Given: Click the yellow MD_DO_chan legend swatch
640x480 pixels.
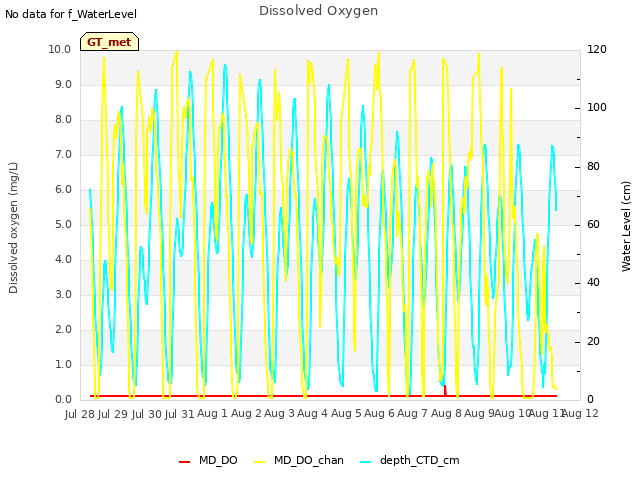Looking at the screenshot, I should (x=259, y=462).
